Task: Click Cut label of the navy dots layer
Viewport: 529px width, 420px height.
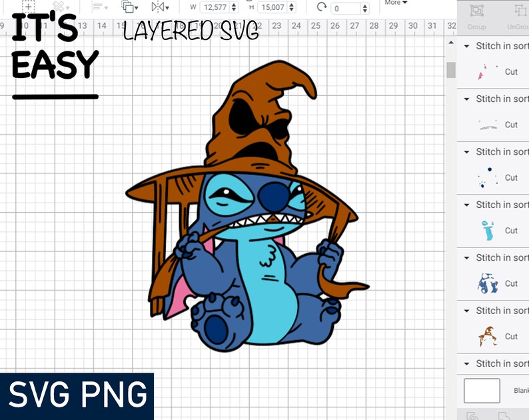Action: pyautogui.click(x=511, y=177)
